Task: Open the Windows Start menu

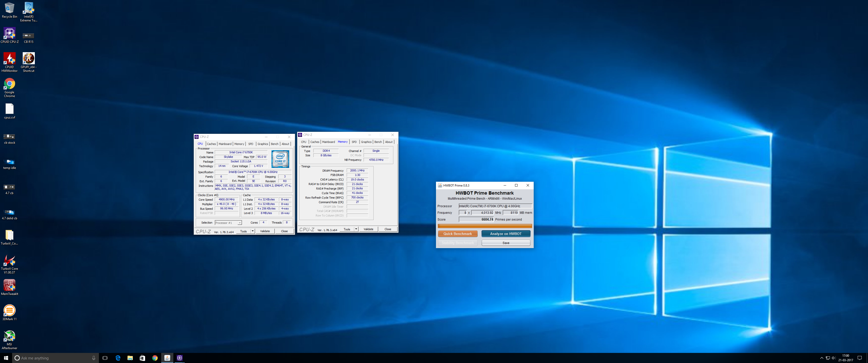Action: (6, 358)
